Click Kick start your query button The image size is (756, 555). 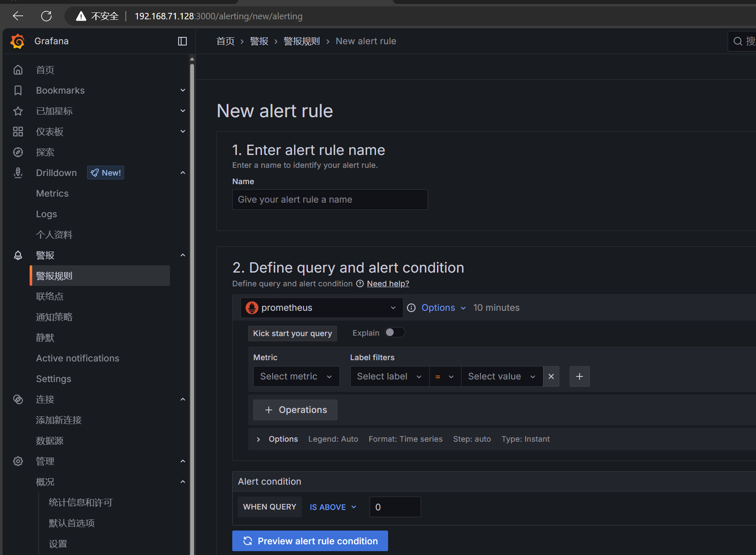[x=292, y=334]
